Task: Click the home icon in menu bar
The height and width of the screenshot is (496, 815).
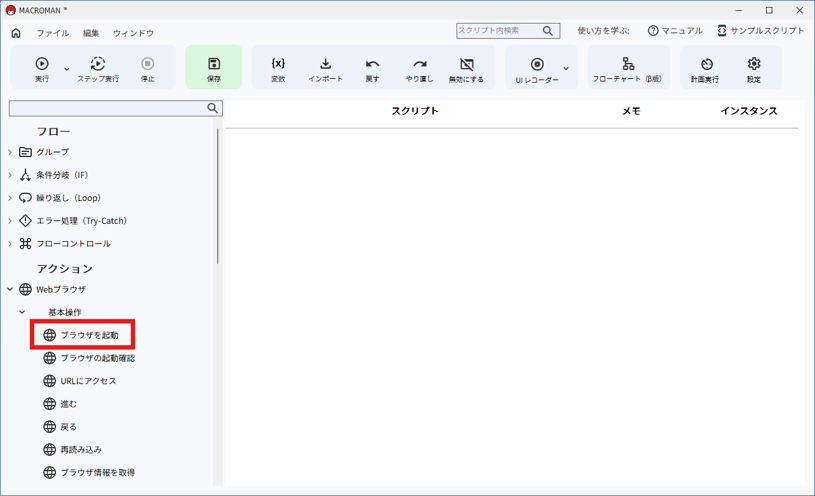Action: [16, 33]
